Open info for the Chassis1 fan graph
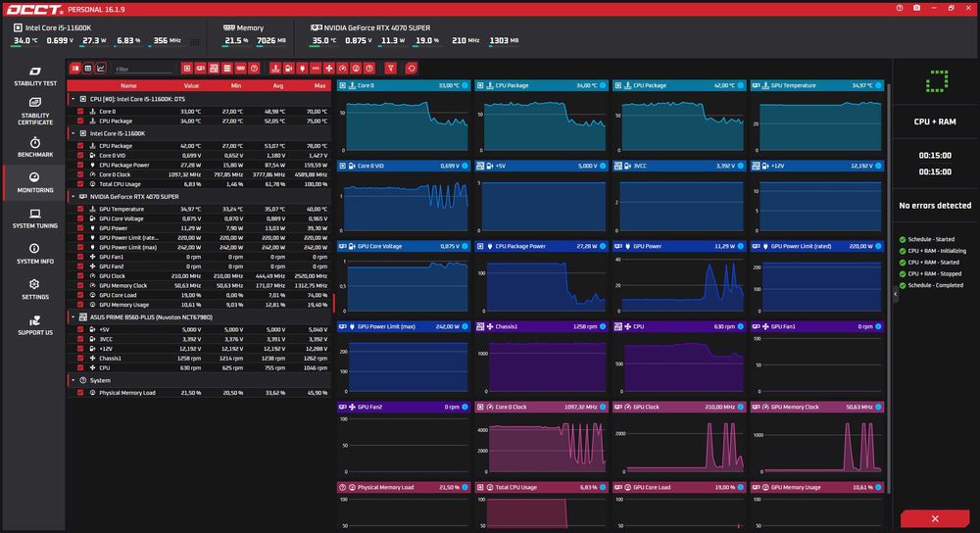 [603, 326]
